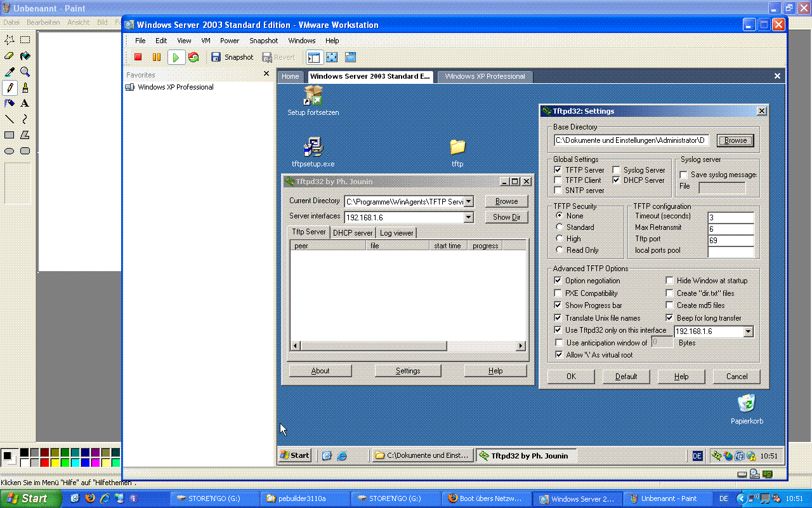The height and width of the screenshot is (508, 812).
Task: Click Default in Tftpd32 Settings
Action: pos(626,377)
